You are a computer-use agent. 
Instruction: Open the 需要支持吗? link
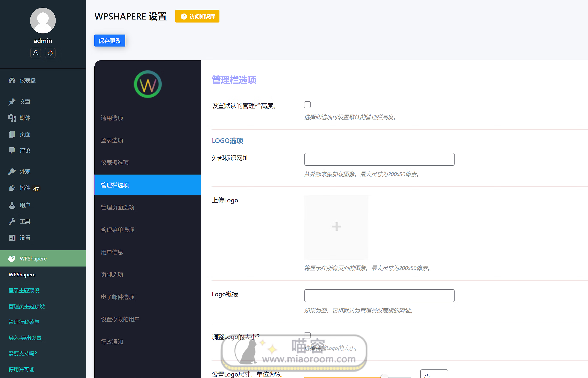23,354
